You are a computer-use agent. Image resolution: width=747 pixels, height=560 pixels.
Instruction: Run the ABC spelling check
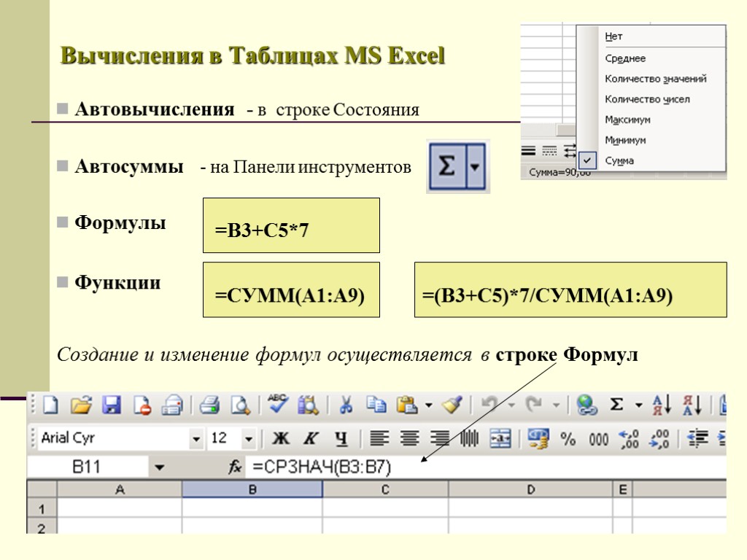coord(278,404)
